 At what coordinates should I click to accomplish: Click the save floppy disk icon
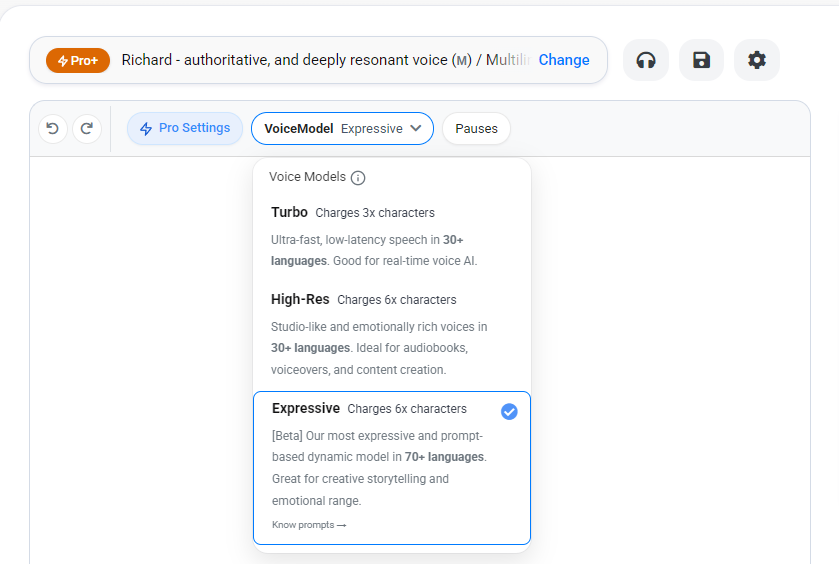701,60
